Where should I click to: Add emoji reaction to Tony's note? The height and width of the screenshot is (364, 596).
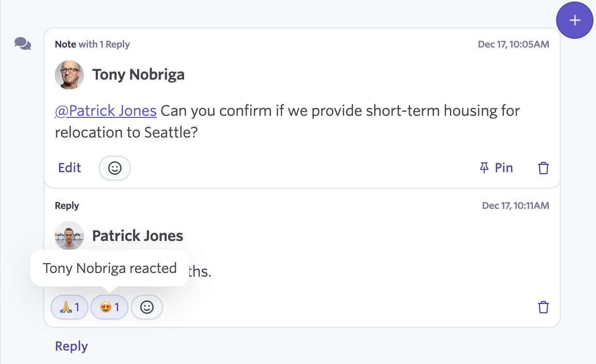point(114,168)
